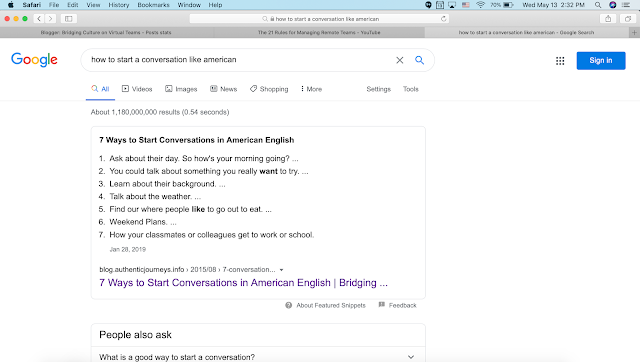640x362 pixels.
Task: Switch to the Videos results tab
Action: click(x=137, y=89)
